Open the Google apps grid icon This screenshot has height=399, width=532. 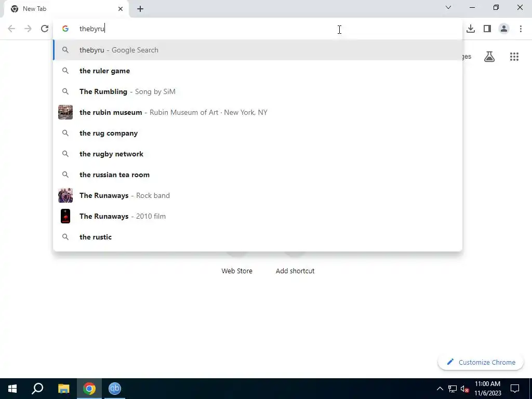514,57
